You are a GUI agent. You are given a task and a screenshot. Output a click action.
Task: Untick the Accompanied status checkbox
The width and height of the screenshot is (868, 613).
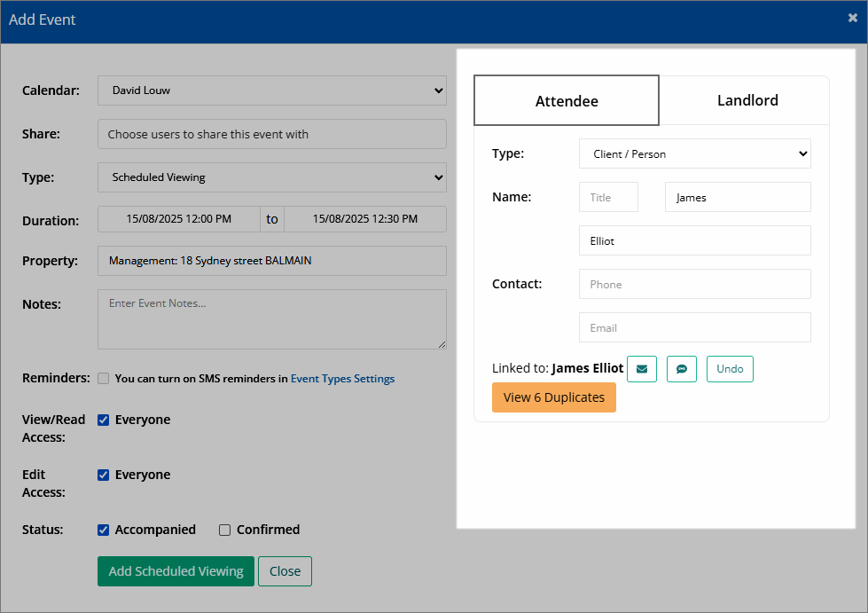(x=104, y=530)
